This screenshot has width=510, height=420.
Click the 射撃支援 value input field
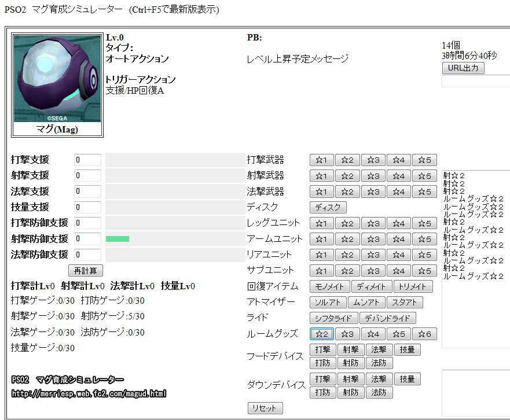(87, 175)
